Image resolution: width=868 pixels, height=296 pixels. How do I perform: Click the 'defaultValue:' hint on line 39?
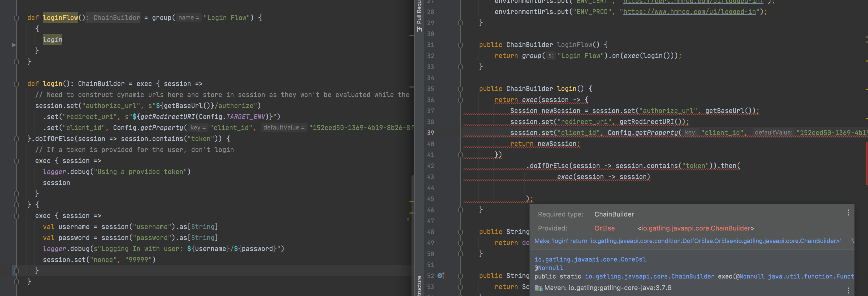coord(773,132)
